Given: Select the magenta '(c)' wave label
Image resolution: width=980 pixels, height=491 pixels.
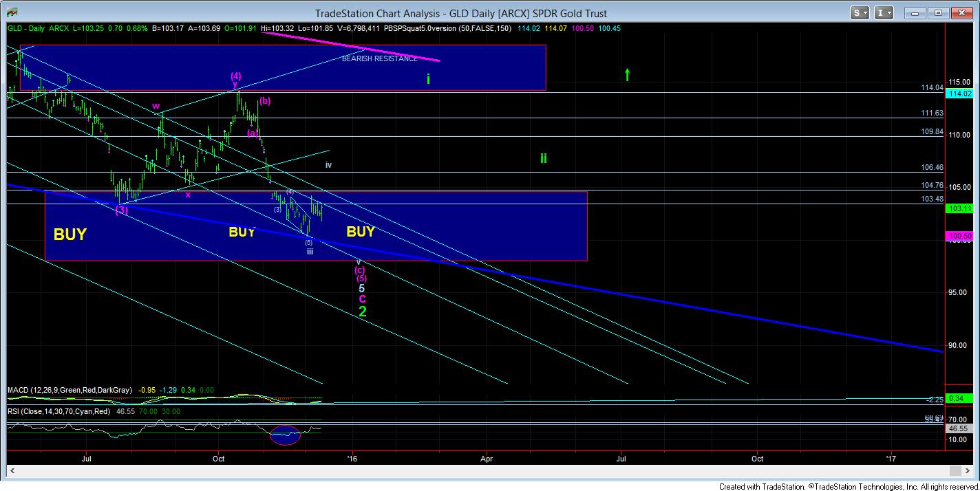Looking at the screenshot, I should (x=360, y=270).
